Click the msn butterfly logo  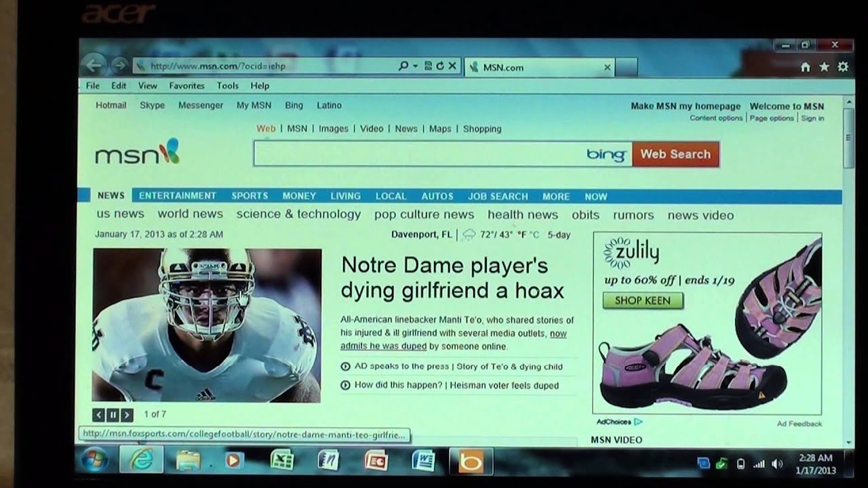[x=137, y=153]
